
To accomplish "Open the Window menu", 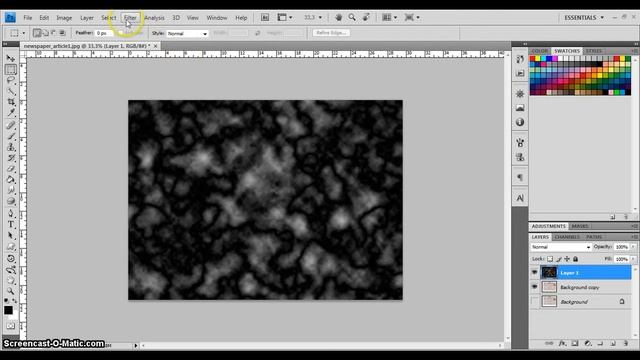I will point(217,18).
